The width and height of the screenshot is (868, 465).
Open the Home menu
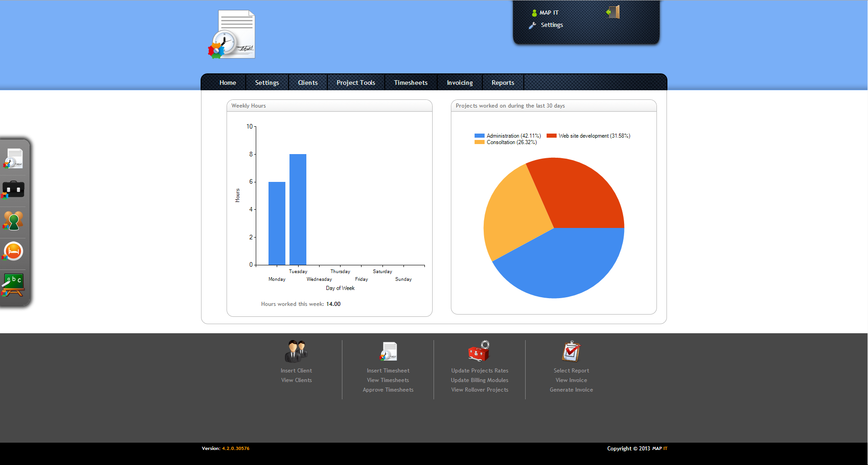[227, 83]
